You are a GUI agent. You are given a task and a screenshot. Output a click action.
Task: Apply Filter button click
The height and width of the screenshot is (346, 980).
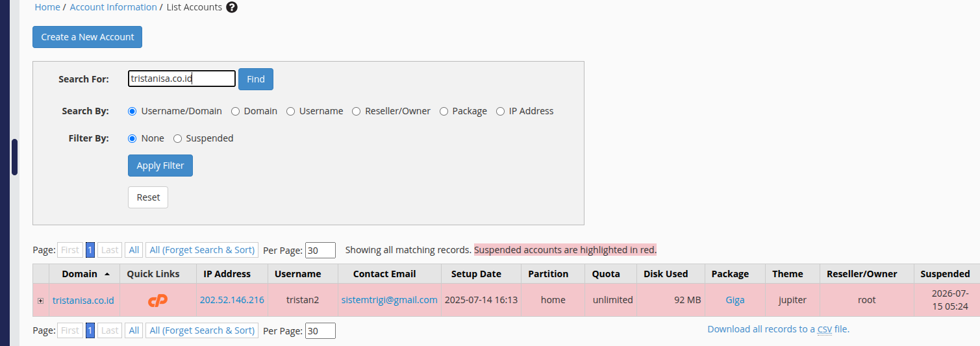click(x=160, y=166)
